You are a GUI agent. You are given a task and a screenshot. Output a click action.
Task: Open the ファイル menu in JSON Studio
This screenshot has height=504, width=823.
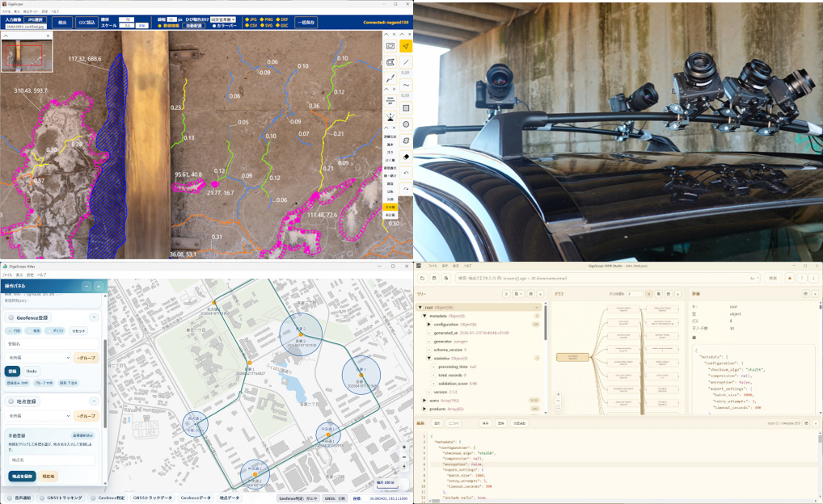coord(433,266)
